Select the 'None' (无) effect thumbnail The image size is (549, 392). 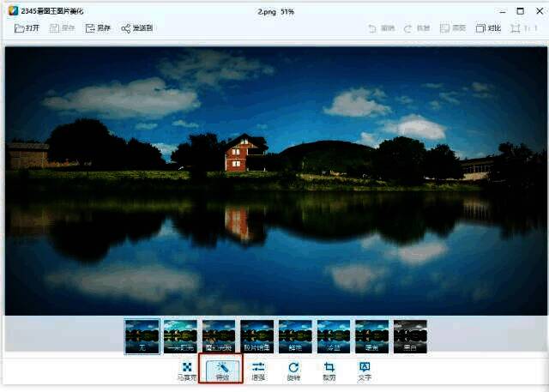point(142,336)
